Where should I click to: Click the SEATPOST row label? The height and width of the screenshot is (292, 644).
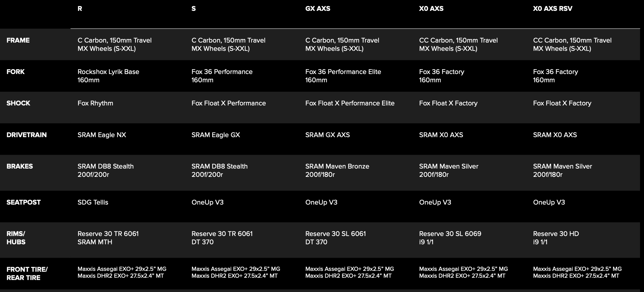tap(23, 202)
